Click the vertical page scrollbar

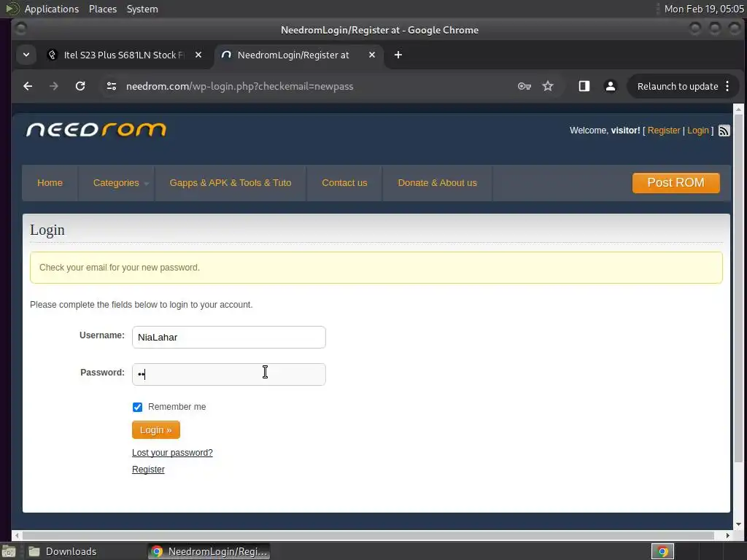click(738, 288)
